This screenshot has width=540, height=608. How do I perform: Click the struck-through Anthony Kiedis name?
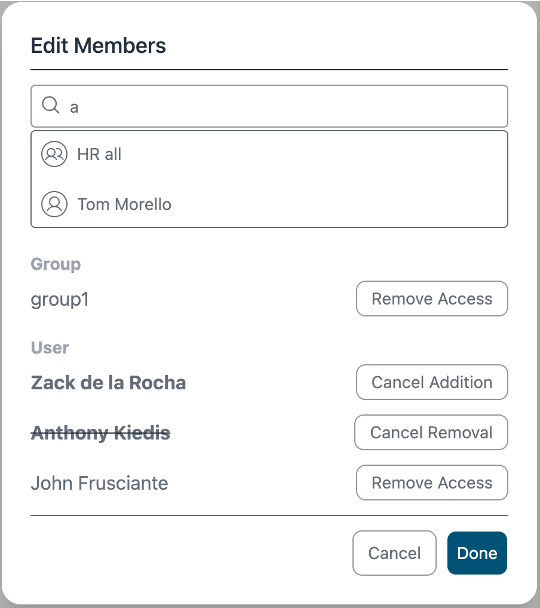coord(100,433)
